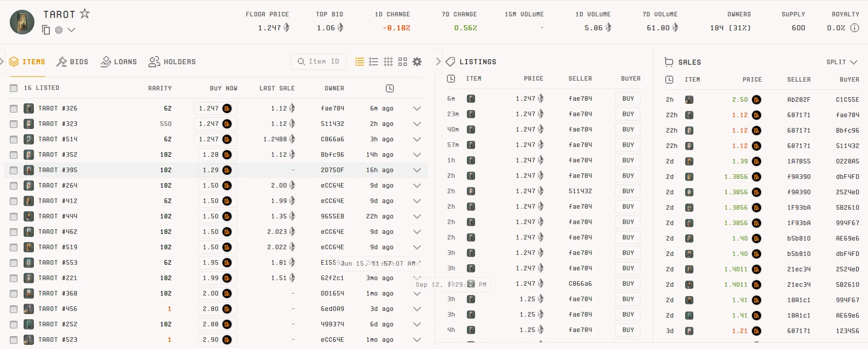Expand the chevron below the TAROT title

tap(71, 30)
